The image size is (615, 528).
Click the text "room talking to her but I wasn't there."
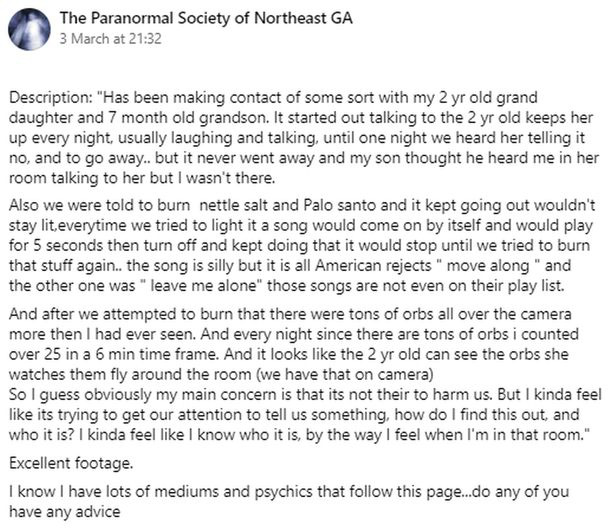point(142,178)
